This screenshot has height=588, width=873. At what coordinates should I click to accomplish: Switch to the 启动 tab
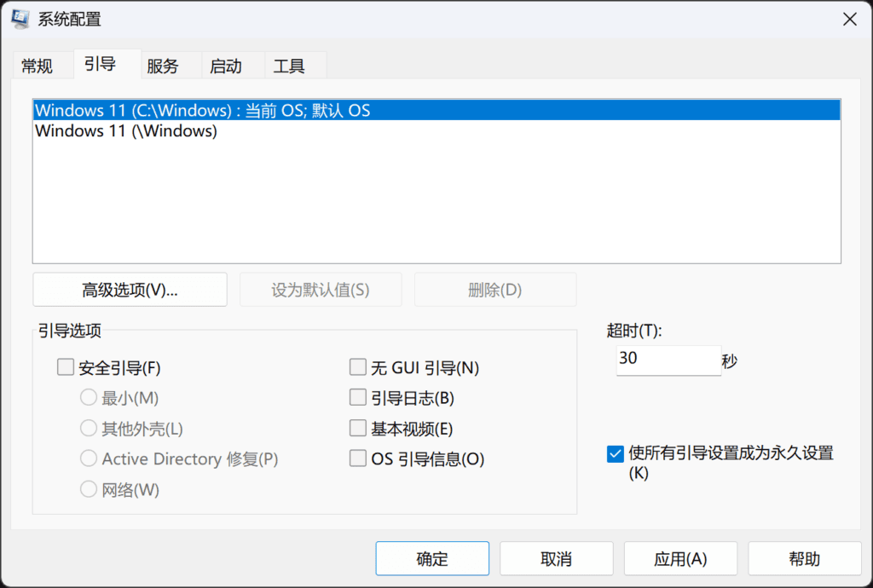[x=226, y=65]
